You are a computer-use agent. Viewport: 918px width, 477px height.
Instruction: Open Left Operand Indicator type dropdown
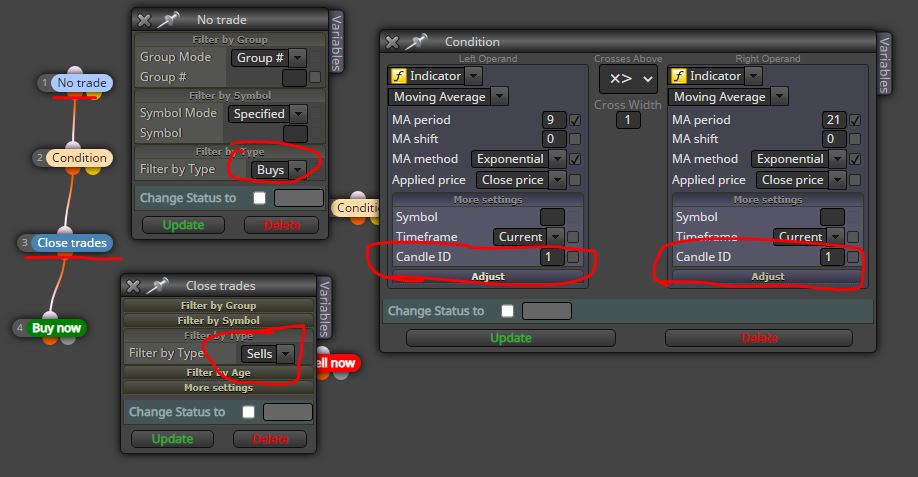click(x=435, y=76)
